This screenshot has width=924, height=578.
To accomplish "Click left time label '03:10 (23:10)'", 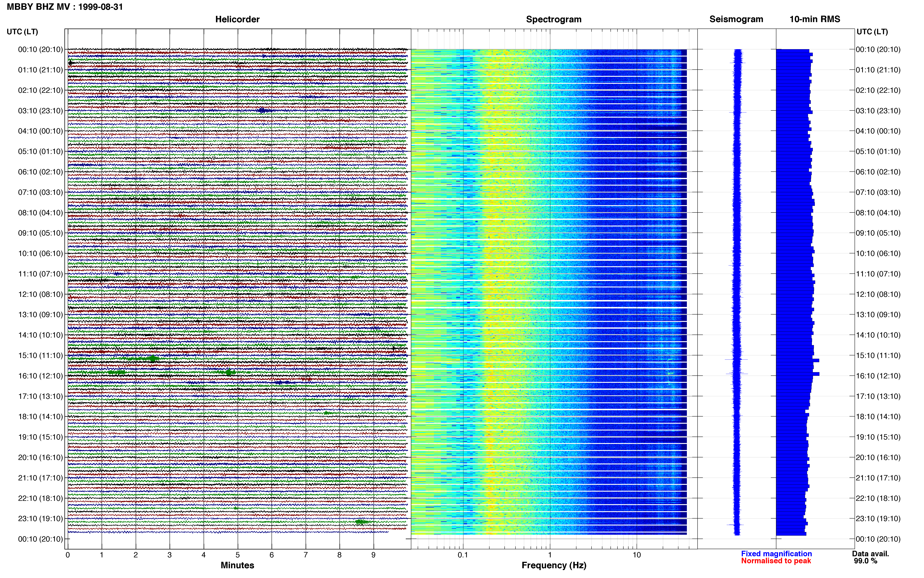I will [x=41, y=111].
